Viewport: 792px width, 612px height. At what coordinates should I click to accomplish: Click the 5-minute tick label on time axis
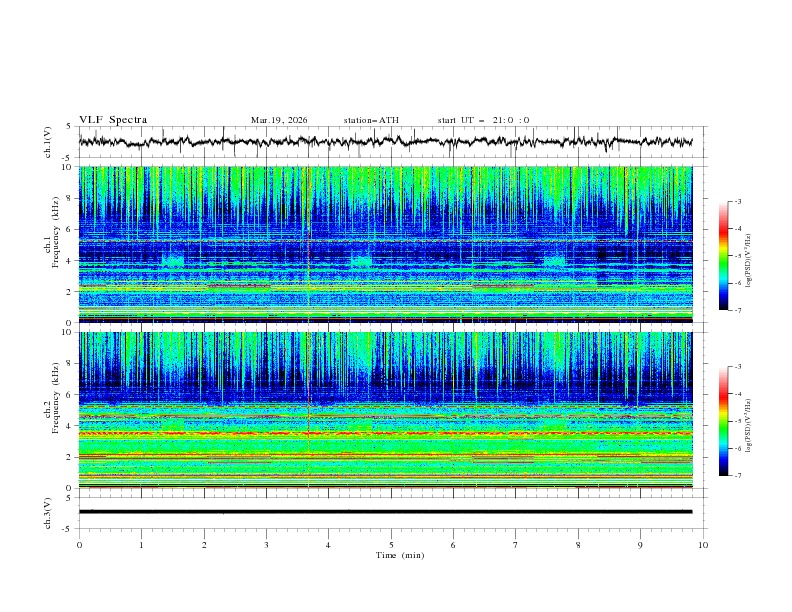tap(391, 545)
